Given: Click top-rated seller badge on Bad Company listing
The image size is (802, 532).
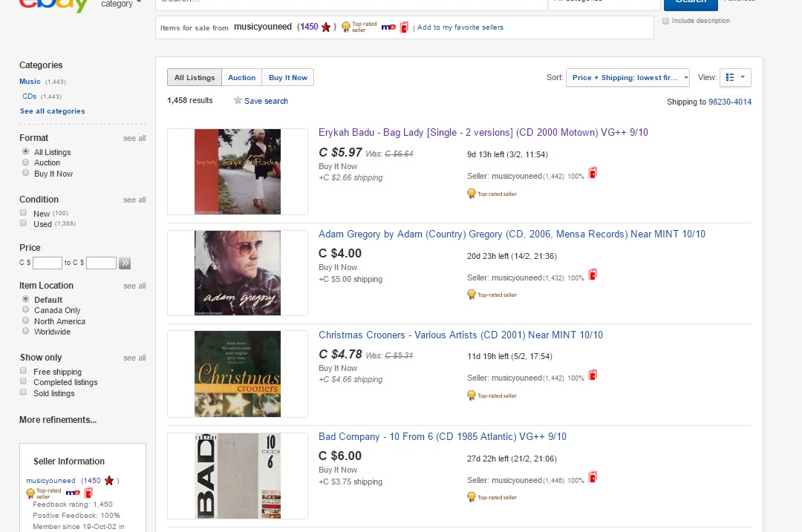Looking at the screenshot, I should click(492, 496).
